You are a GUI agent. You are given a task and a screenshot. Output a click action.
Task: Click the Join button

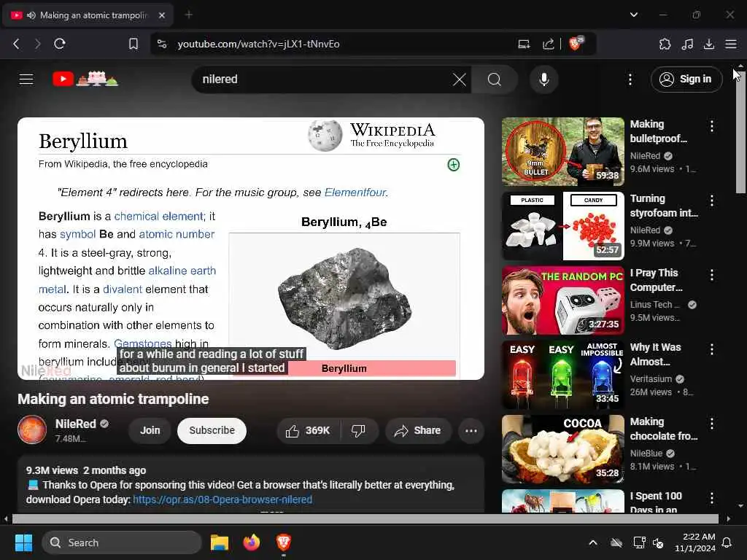coord(150,430)
